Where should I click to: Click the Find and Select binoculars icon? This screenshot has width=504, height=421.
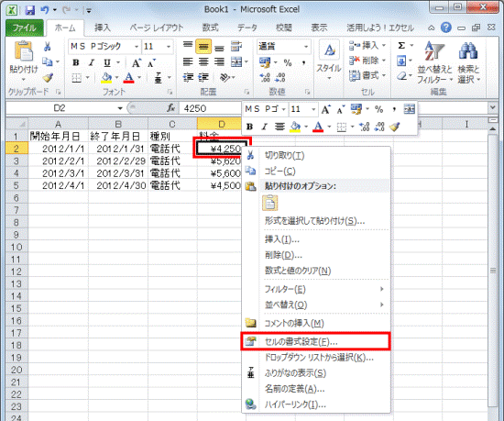tap(468, 50)
